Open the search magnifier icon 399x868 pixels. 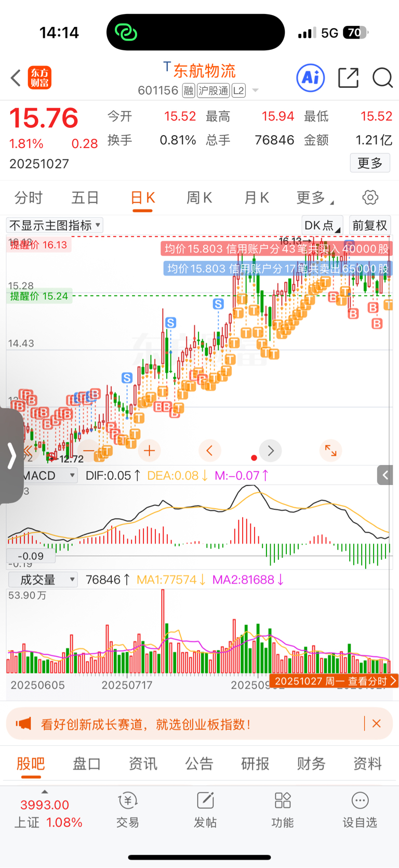coord(382,78)
